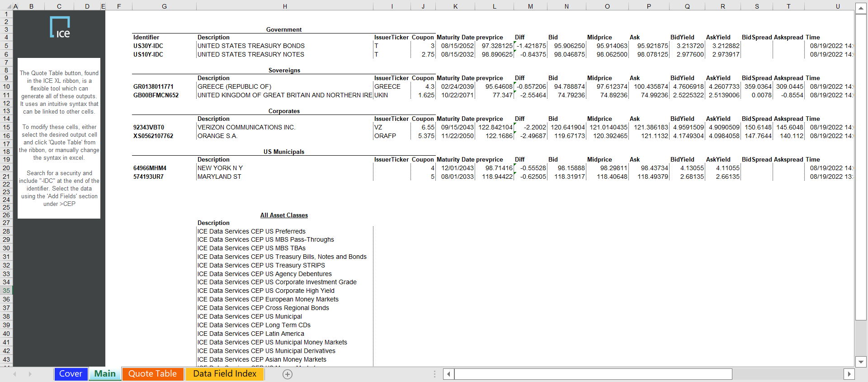Screen dimensions: 868x382
Task: Click CEP Long Term CDs row
Action: point(285,325)
